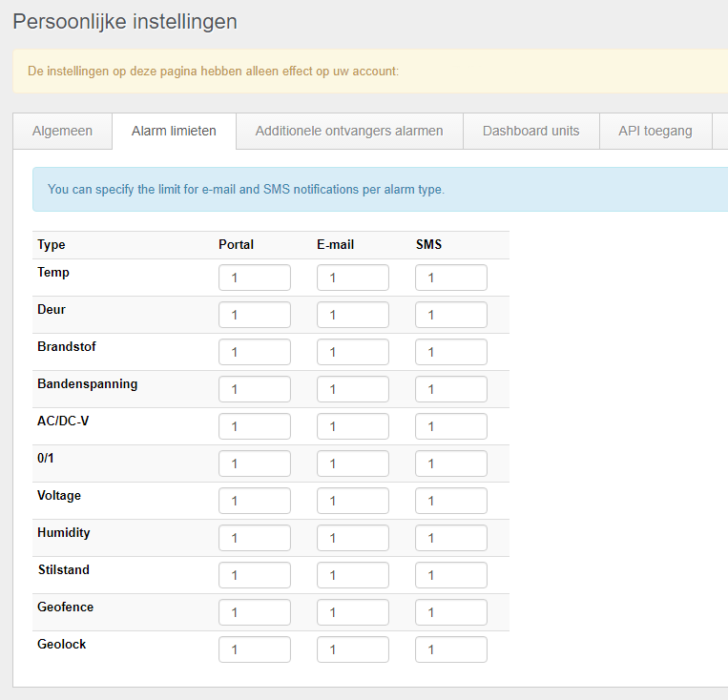This screenshot has height=700, width=728.
Task: Select the Alarm limieten tab
Action: 174,131
